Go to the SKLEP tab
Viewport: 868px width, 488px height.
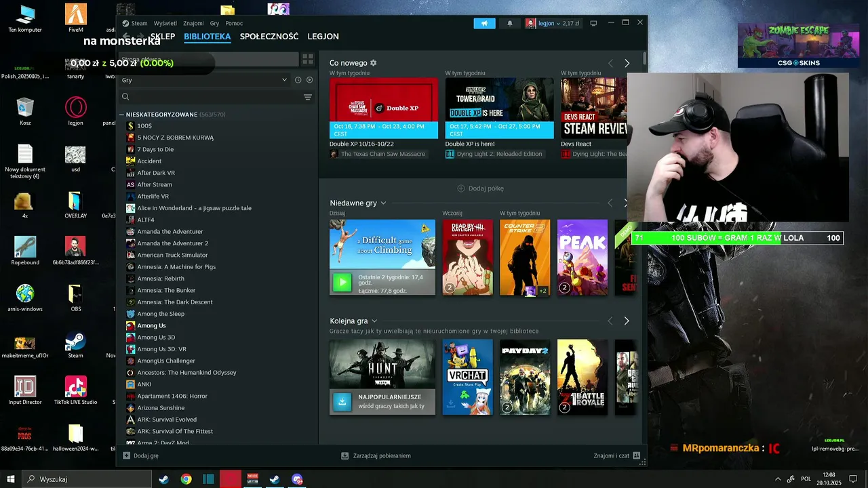[163, 37]
